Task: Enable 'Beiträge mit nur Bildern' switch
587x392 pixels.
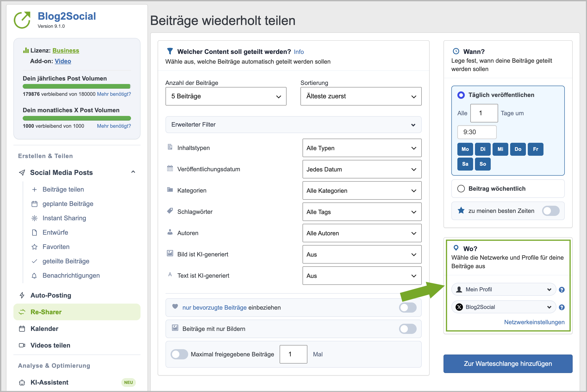Action: 408,329
